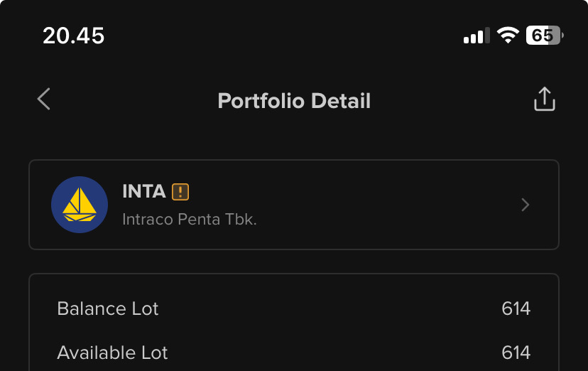Select the Balance Lot label
The image size is (588, 371).
click(x=108, y=308)
